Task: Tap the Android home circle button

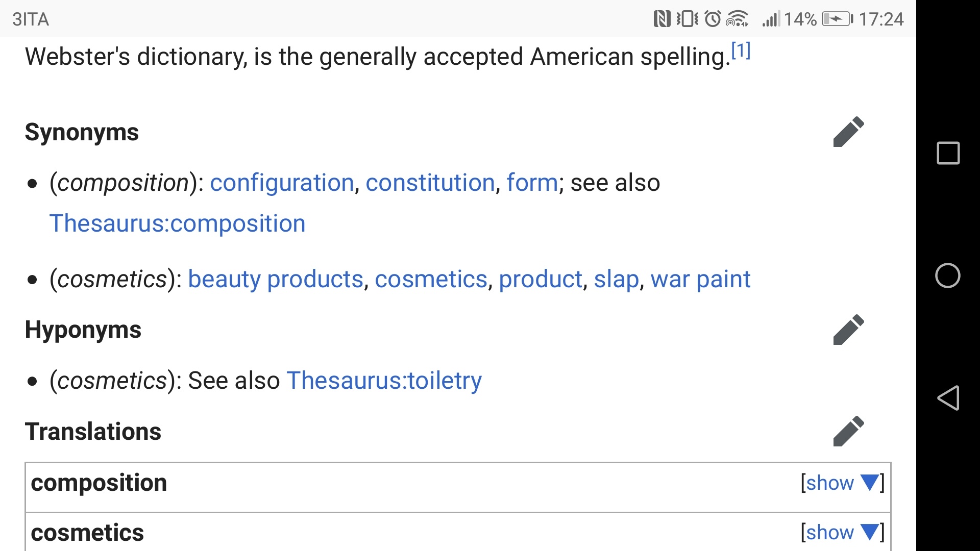Action: coord(948,275)
